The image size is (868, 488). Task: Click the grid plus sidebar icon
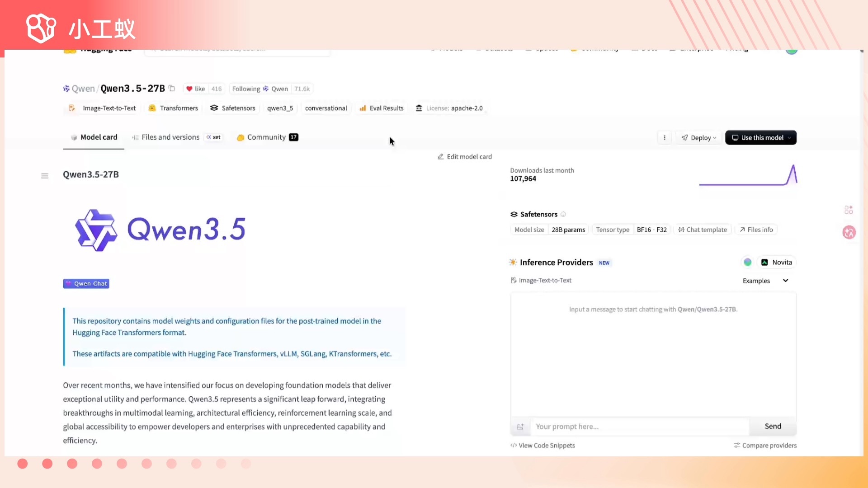tap(849, 210)
